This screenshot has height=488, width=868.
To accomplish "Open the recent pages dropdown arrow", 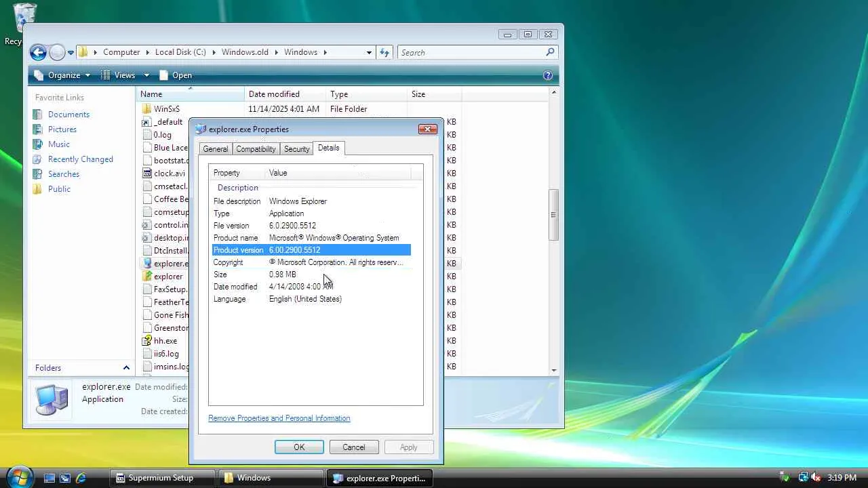I will point(71,53).
